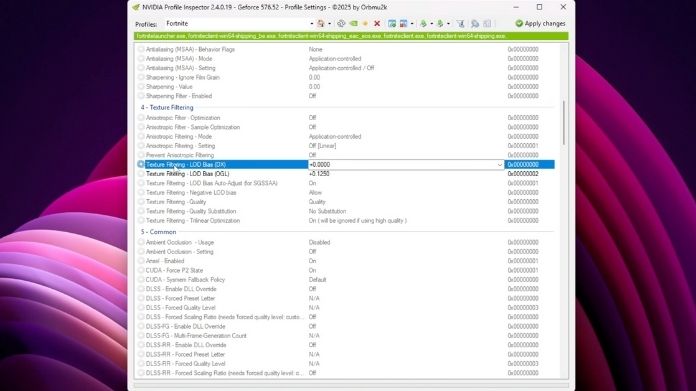Select Texture Filtering - Quality row
The width and height of the screenshot is (696, 391).
click(346, 202)
